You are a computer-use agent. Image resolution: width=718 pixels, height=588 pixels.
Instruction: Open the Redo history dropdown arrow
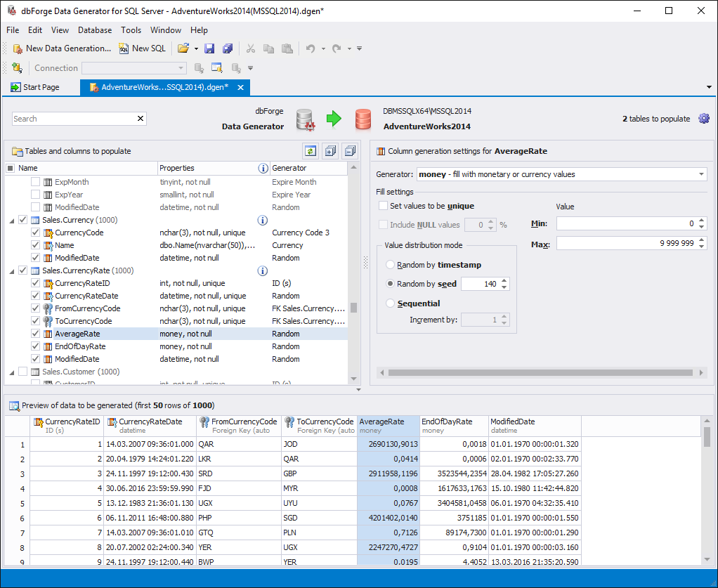pos(349,48)
